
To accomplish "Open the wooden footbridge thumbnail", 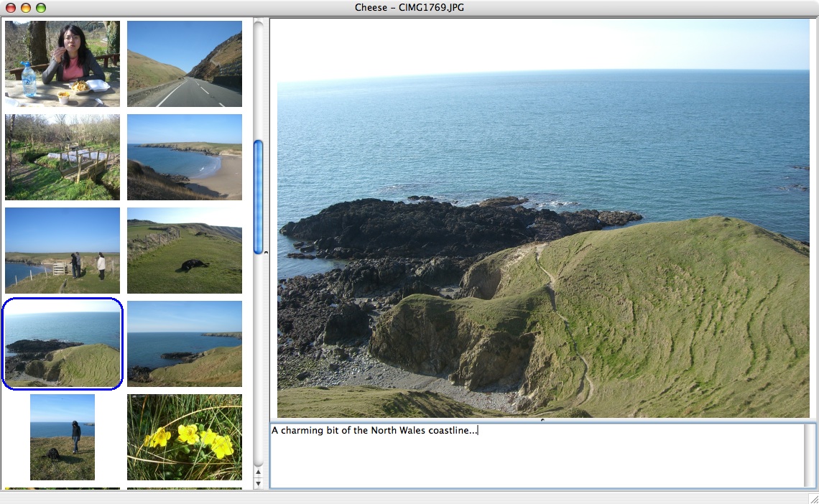I will click(x=63, y=157).
